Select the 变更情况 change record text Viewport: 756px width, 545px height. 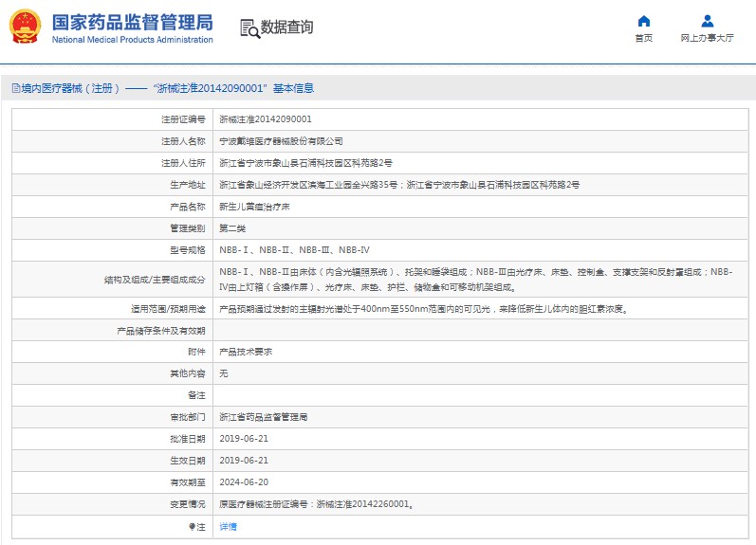coord(317,504)
